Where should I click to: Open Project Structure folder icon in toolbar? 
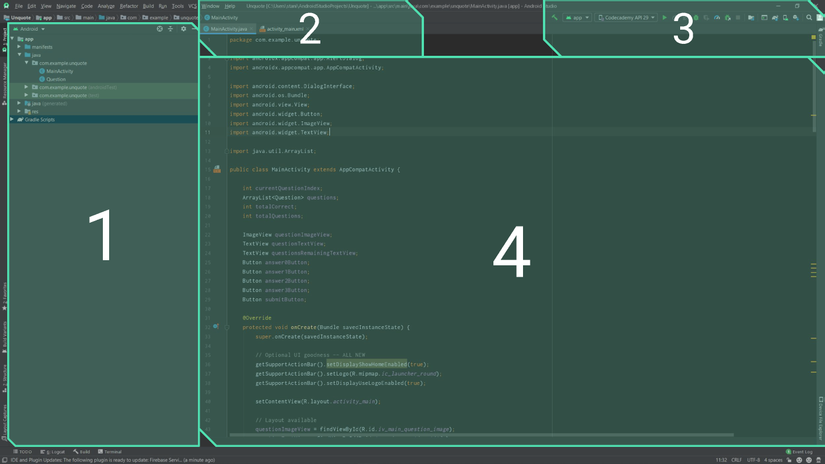[x=751, y=17]
